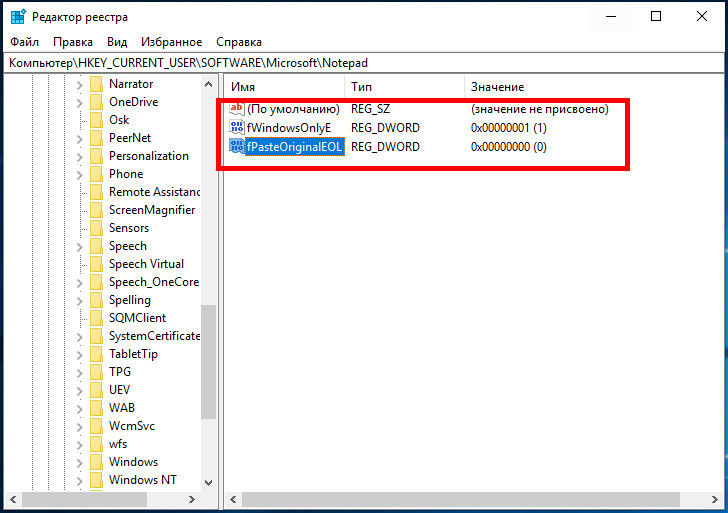Select the Speech folder icon

point(96,246)
